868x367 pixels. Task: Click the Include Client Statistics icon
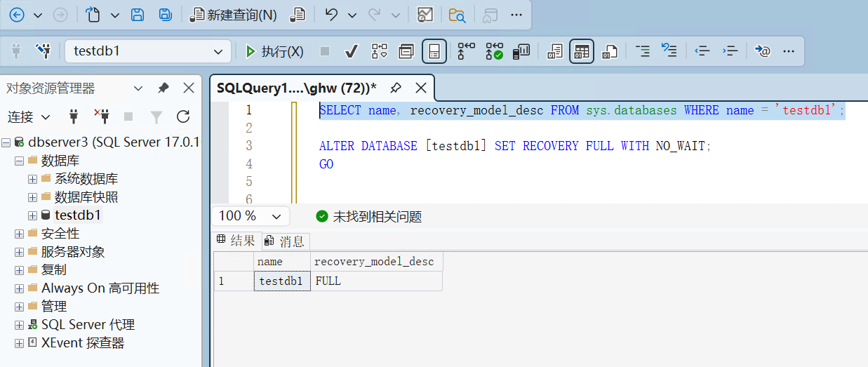[521, 51]
